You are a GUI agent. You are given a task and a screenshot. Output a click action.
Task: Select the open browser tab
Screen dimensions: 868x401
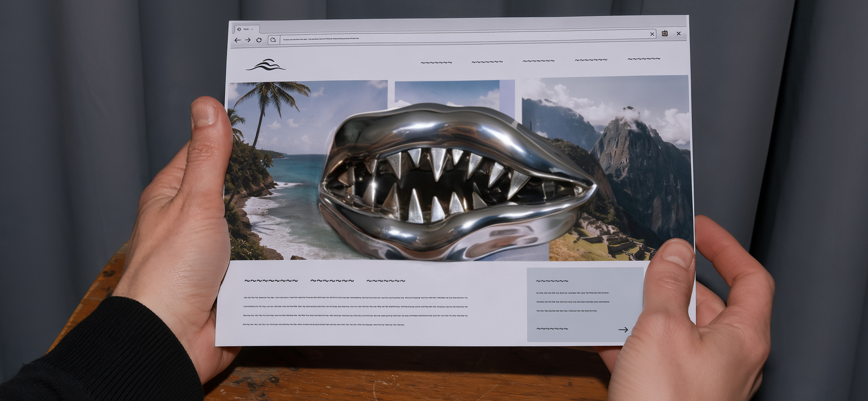pyautogui.click(x=247, y=29)
